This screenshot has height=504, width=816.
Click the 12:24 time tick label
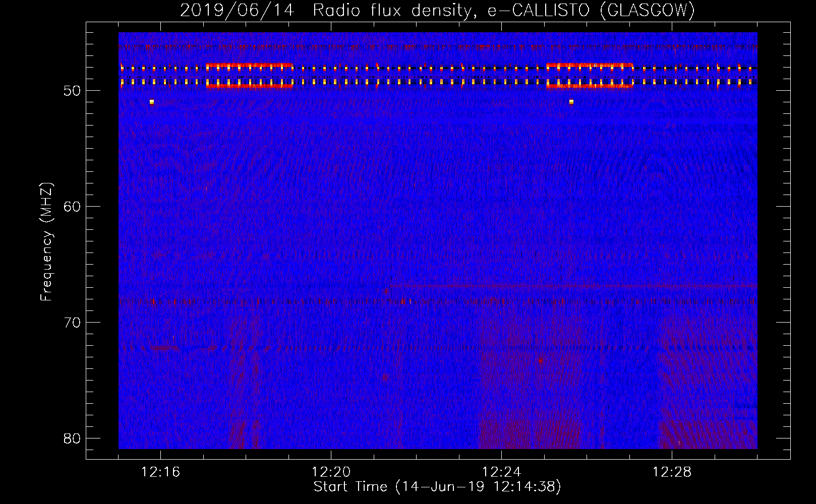(x=501, y=472)
